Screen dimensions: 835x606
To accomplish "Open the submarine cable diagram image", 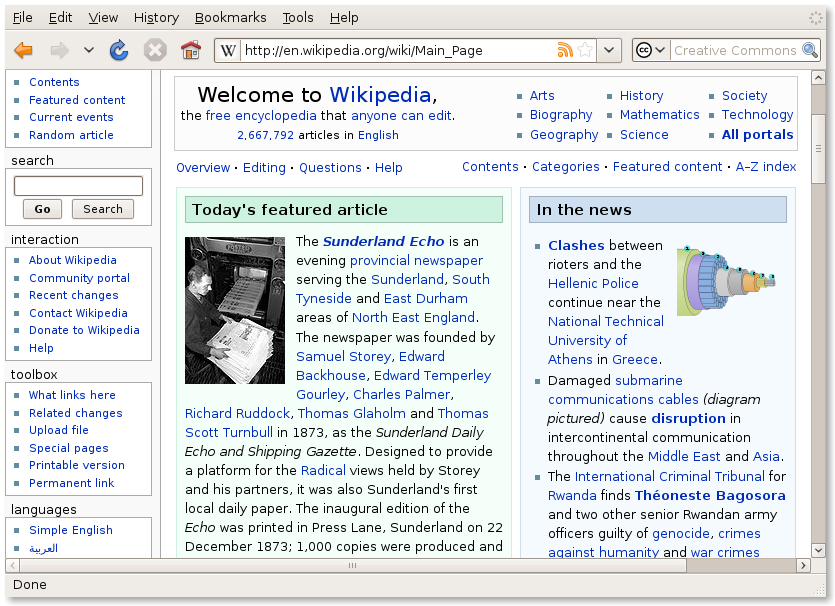I will (727, 281).
